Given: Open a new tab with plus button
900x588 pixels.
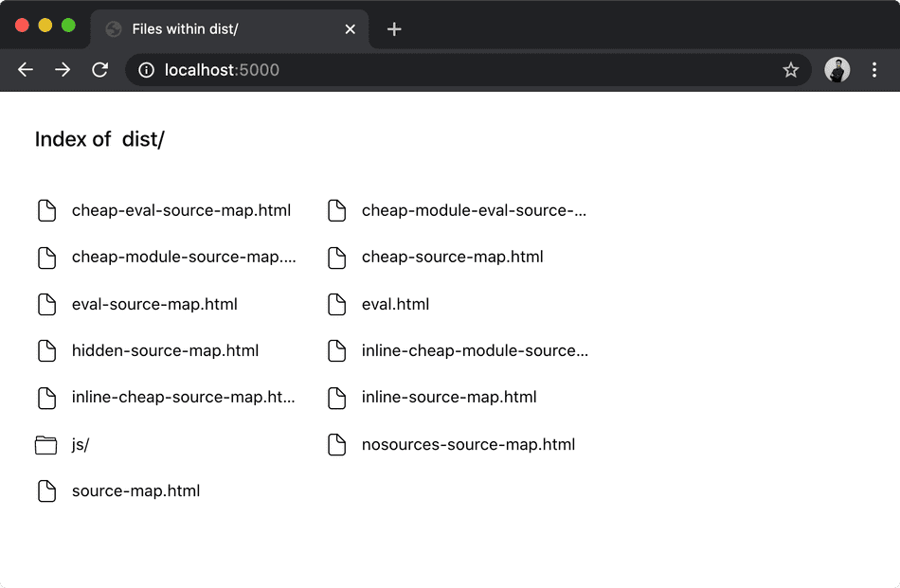Looking at the screenshot, I should [x=394, y=29].
